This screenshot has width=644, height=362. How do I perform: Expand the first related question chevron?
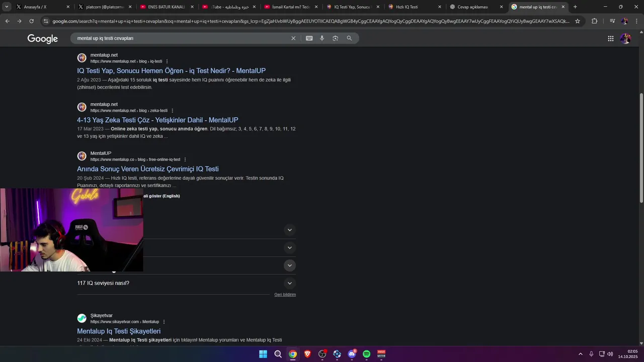(289, 230)
